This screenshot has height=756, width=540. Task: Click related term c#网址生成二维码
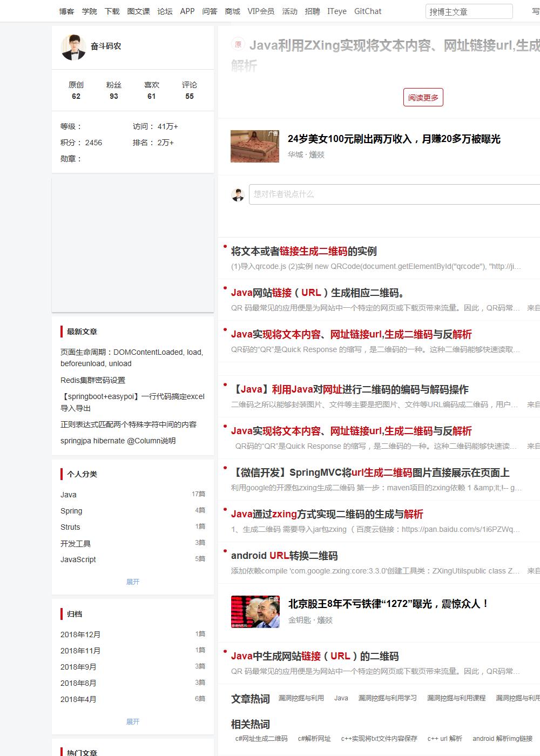[262, 738]
